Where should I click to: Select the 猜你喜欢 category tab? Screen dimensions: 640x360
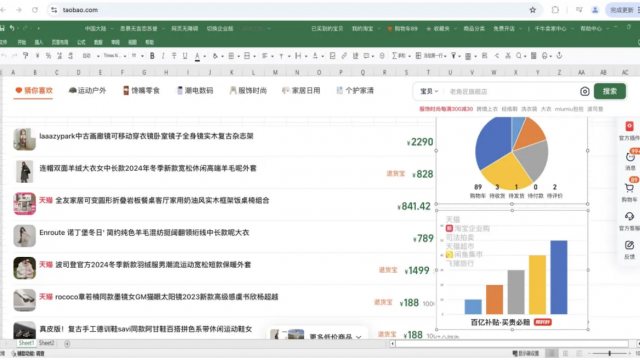pyautogui.click(x=33, y=91)
